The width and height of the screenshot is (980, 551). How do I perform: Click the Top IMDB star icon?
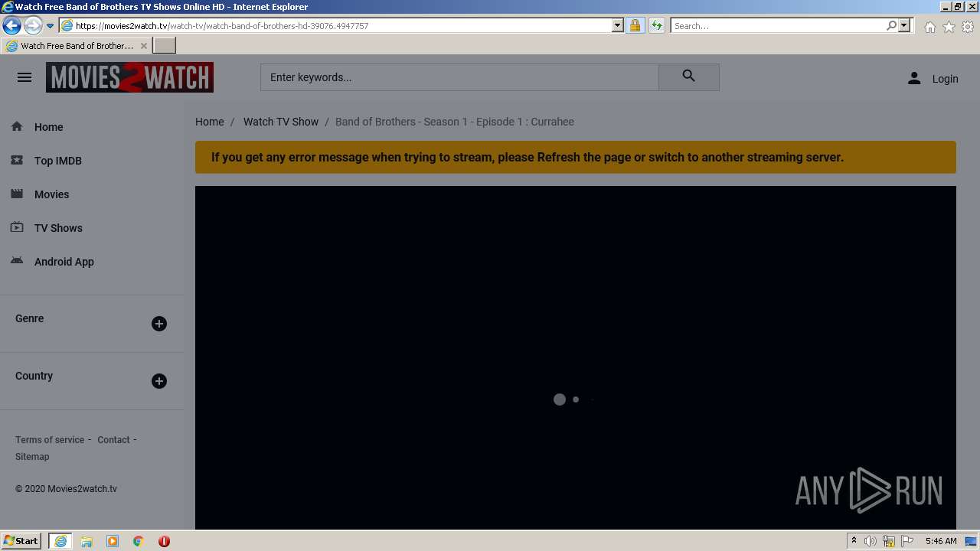[17, 160]
